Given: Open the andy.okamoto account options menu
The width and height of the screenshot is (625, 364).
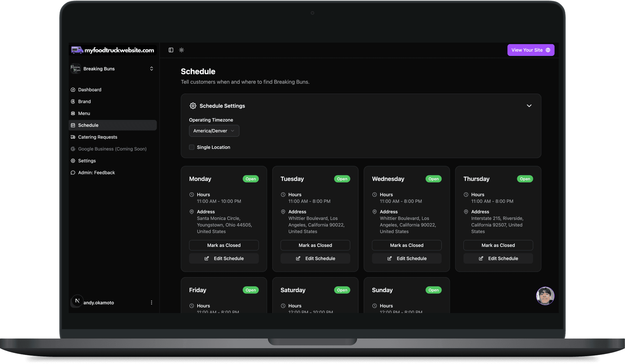Looking at the screenshot, I should 151,302.
